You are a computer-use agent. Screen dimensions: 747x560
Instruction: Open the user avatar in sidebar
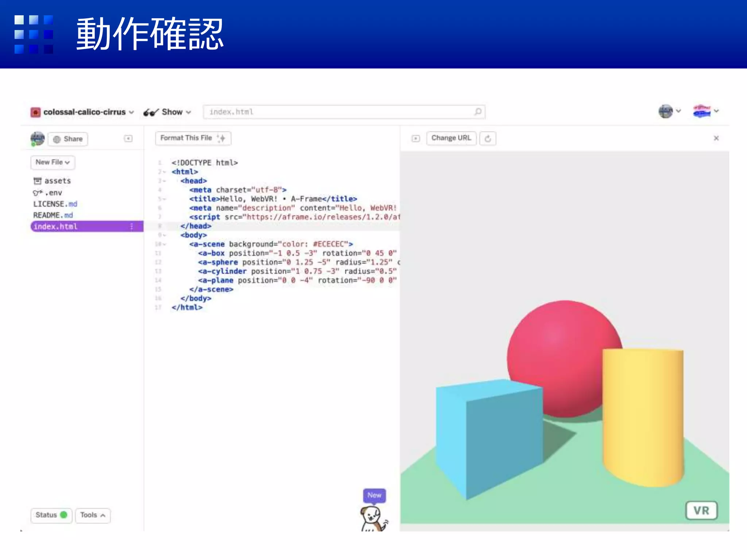pos(37,139)
